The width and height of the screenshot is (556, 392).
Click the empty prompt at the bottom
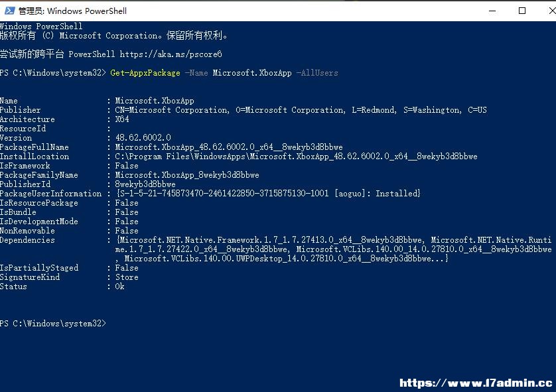coord(53,323)
